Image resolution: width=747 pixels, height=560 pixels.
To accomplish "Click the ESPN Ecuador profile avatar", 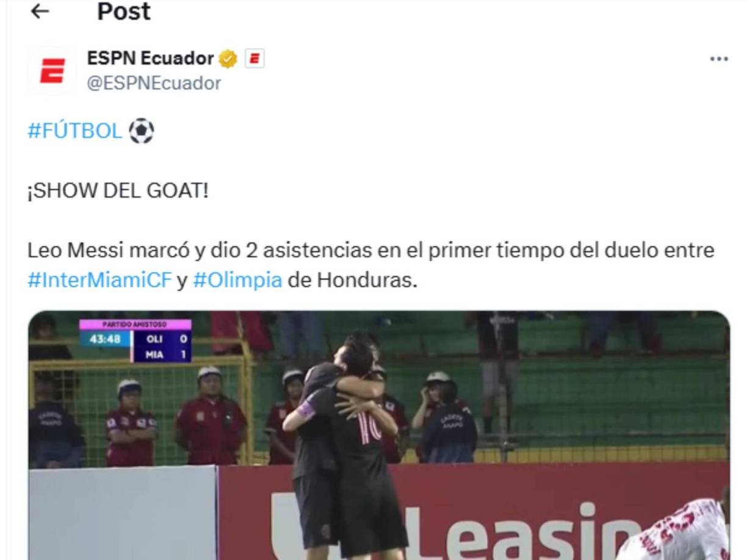I will [52, 71].
